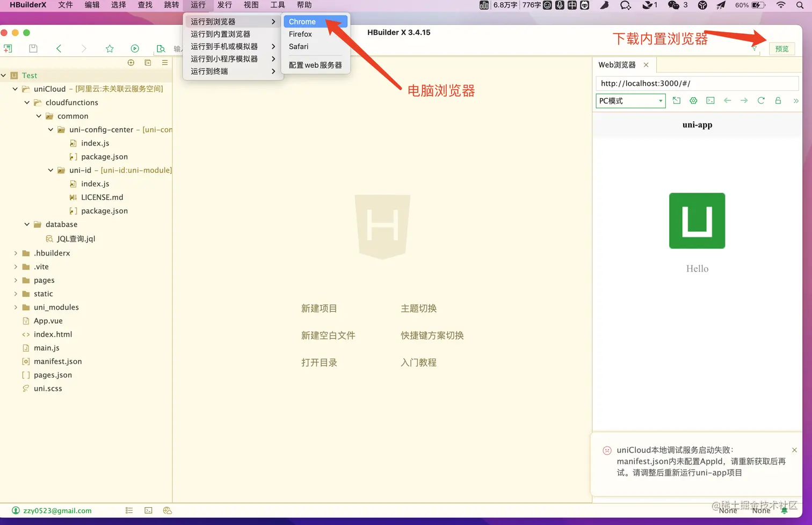Click 打开目录 on welcome page

pyautogui.click(x=319, y=362)
